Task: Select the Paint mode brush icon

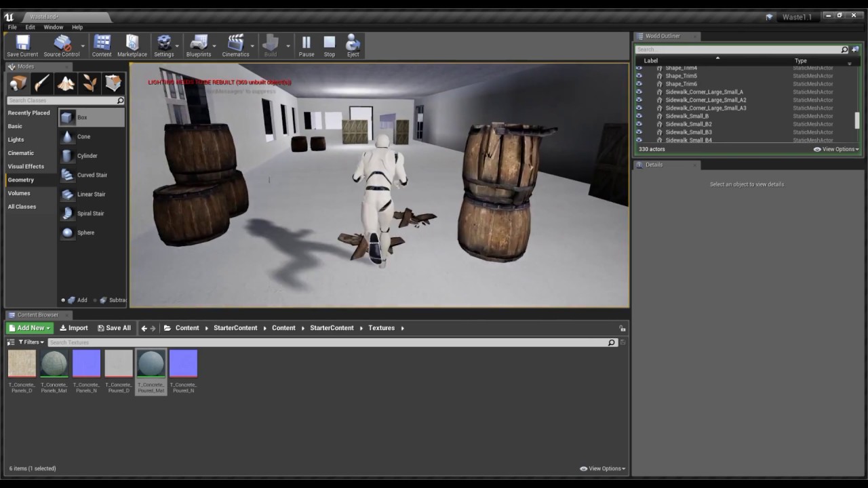Action: click(42, 83)
